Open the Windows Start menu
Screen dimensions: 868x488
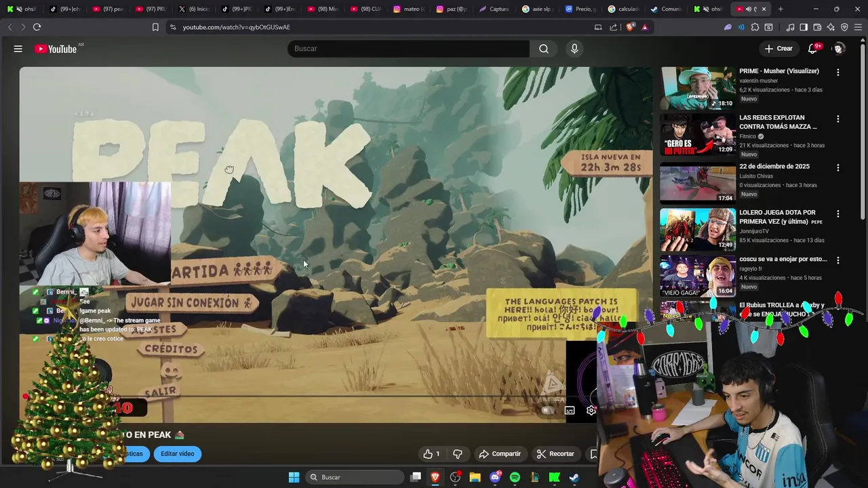(294, 477)
